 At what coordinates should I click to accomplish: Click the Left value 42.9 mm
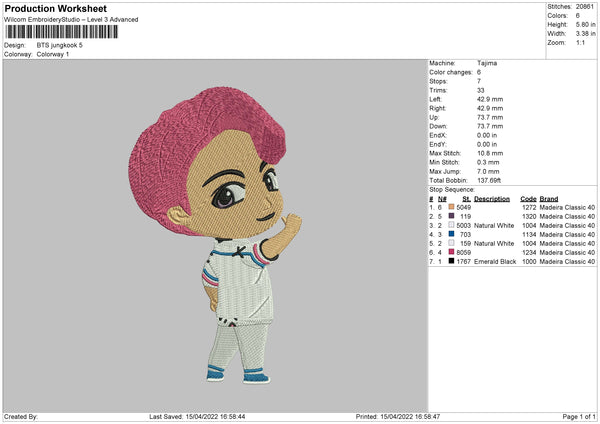point(490,99)
